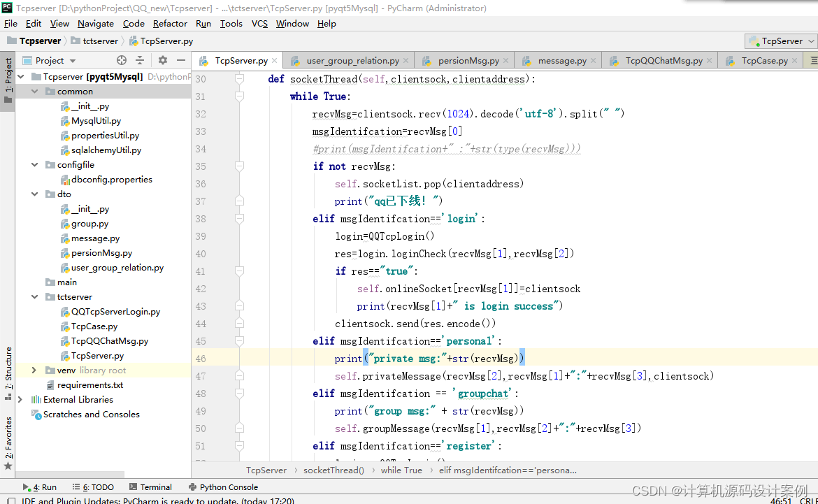818x504 pixels.
Task: Toggle the Structure side tool window
Action: 8,373
